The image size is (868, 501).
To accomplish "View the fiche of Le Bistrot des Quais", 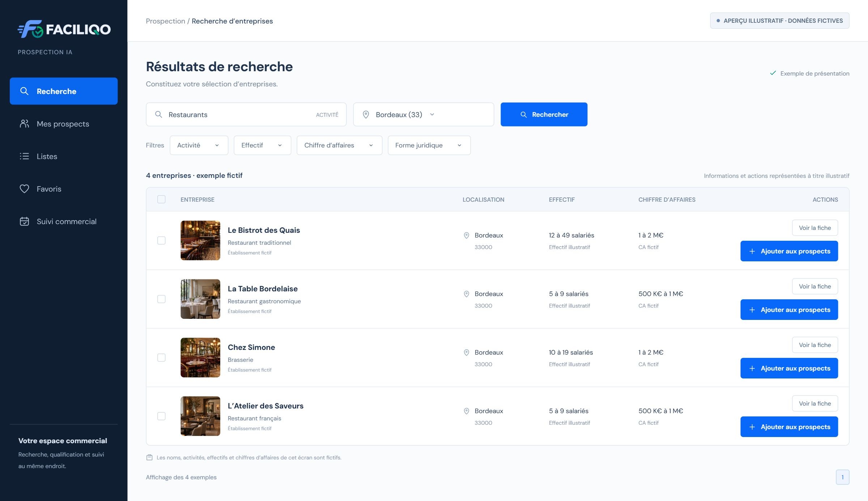I will (x=815, y=228).
